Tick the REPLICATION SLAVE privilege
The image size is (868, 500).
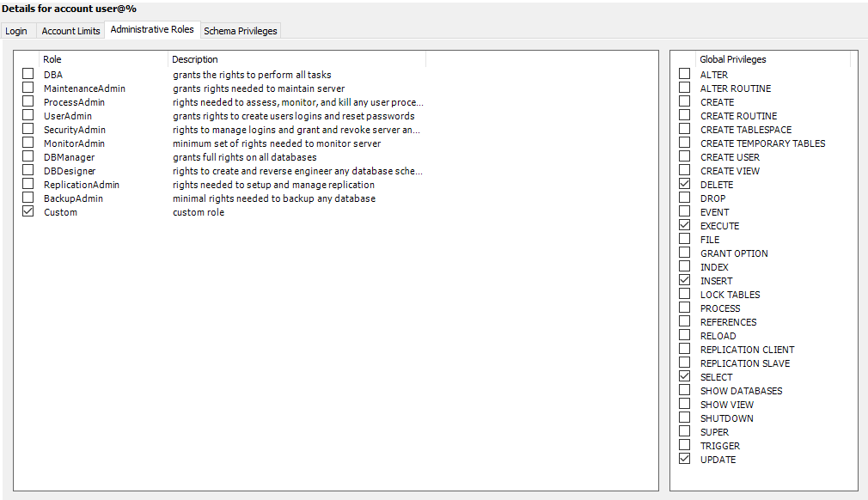click(685, 363)
